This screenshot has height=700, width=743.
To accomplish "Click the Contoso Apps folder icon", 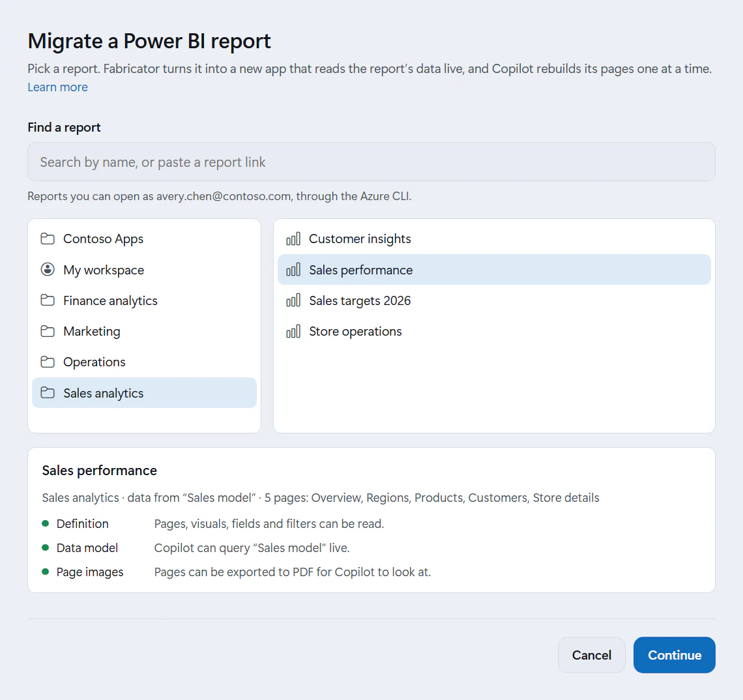I will click(48, 239).
